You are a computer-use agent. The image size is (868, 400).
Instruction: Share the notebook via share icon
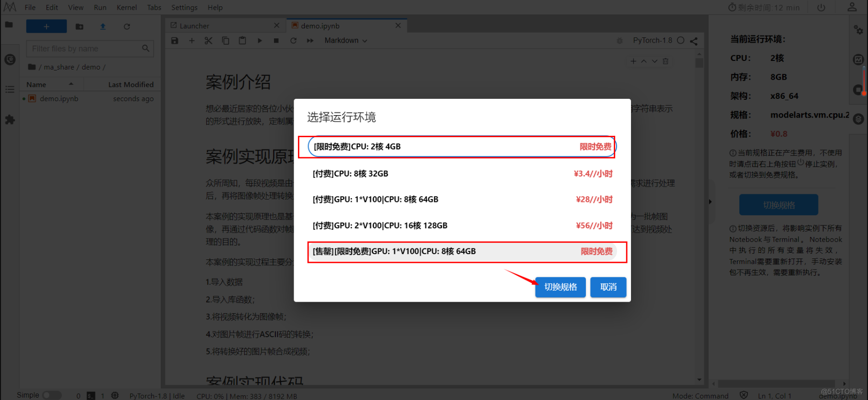[694, 41]
